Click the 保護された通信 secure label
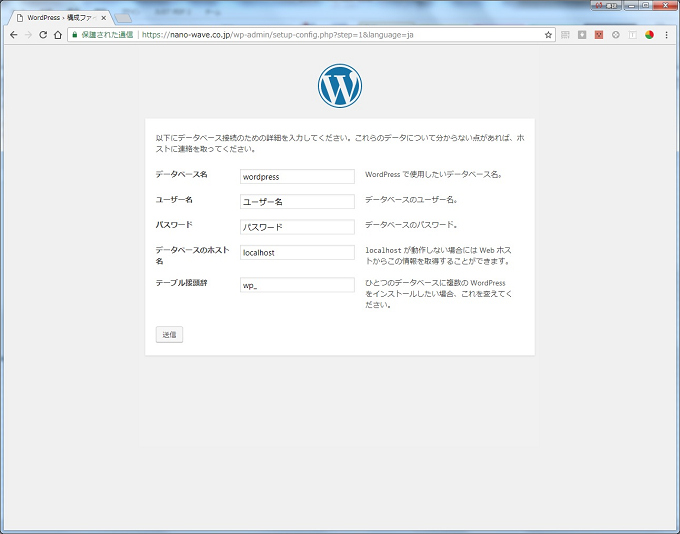The height and width of the screenshot is (534, 680). point(107,35)
